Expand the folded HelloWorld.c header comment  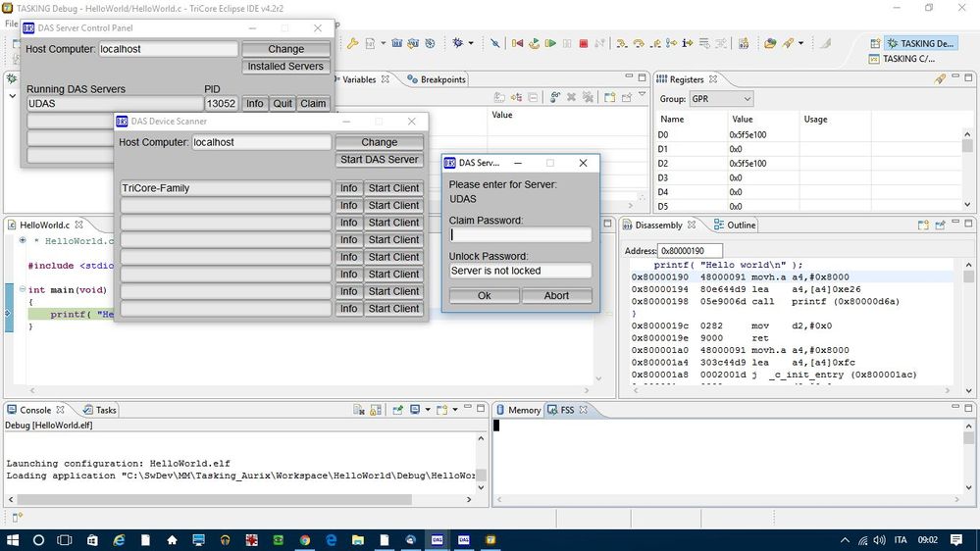(x=23, y=240)
